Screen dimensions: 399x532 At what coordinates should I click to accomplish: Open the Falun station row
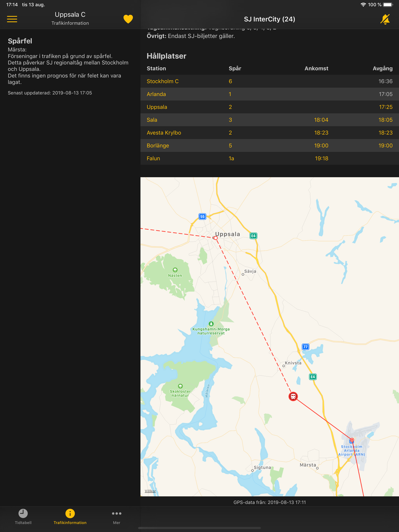269,159
